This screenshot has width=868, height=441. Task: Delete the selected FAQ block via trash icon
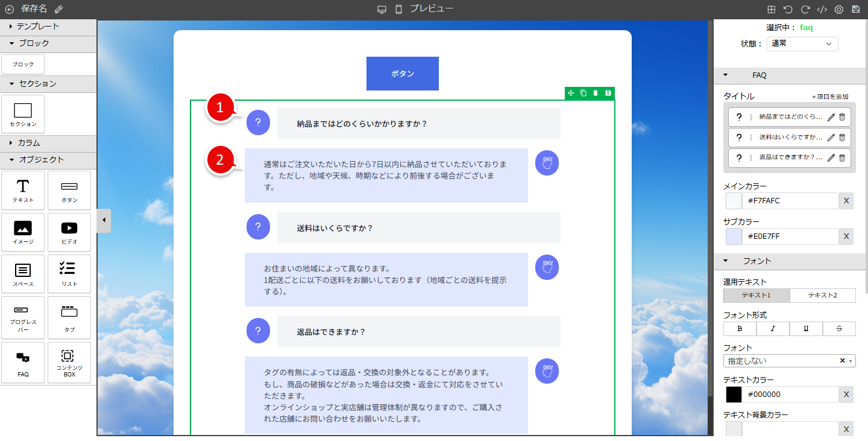pyautogui.click(x=596, y=93)
